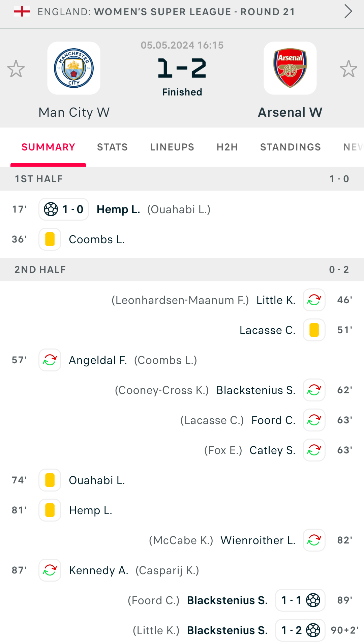Click the 1-2 goal icon at 90+2'
Screen dimensions: 364x643
[x=300, y=630]
